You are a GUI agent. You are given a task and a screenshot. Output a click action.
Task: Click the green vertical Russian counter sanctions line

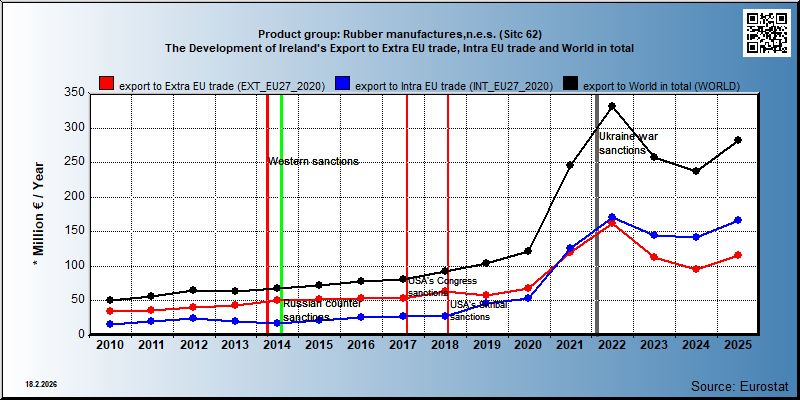281,214
